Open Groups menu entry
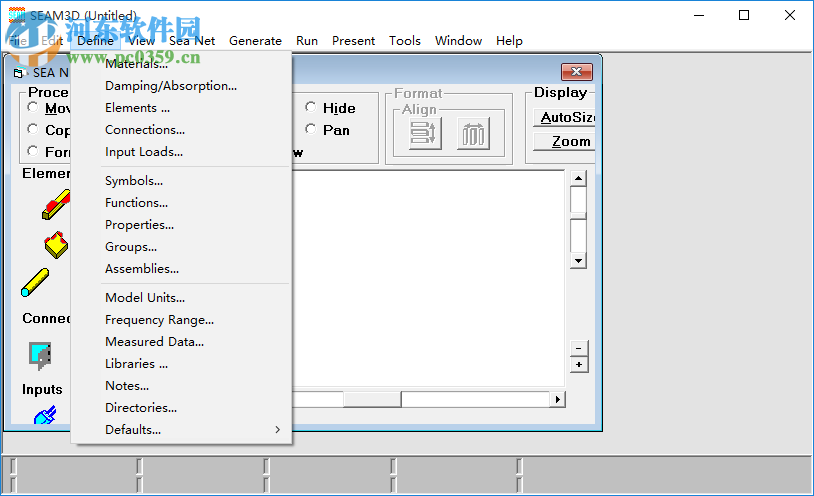The height and width of the screenshot is (496, 814). pos(181,247)
